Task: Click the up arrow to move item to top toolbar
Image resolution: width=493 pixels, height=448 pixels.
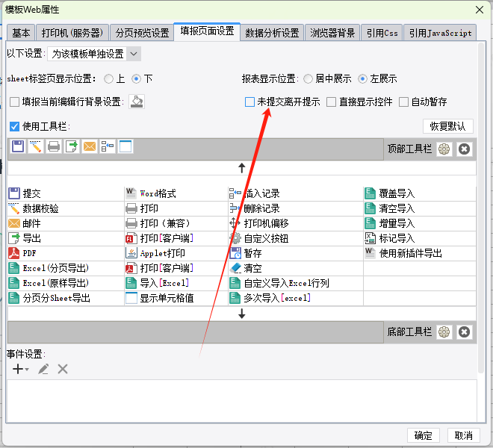Action: pos(241,167)
